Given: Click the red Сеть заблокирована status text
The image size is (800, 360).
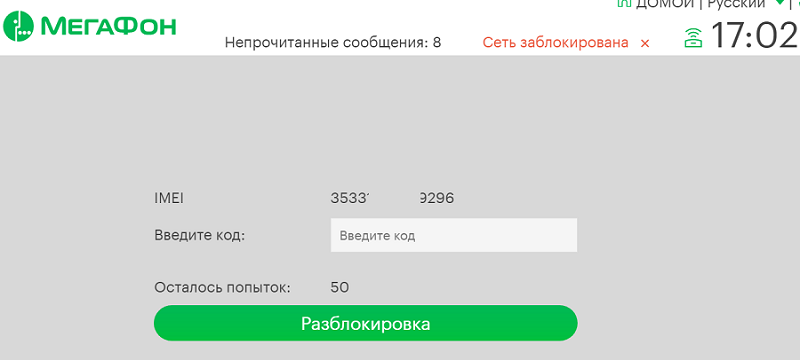Looking at the screenshot, I should click(x=556, y=43).
